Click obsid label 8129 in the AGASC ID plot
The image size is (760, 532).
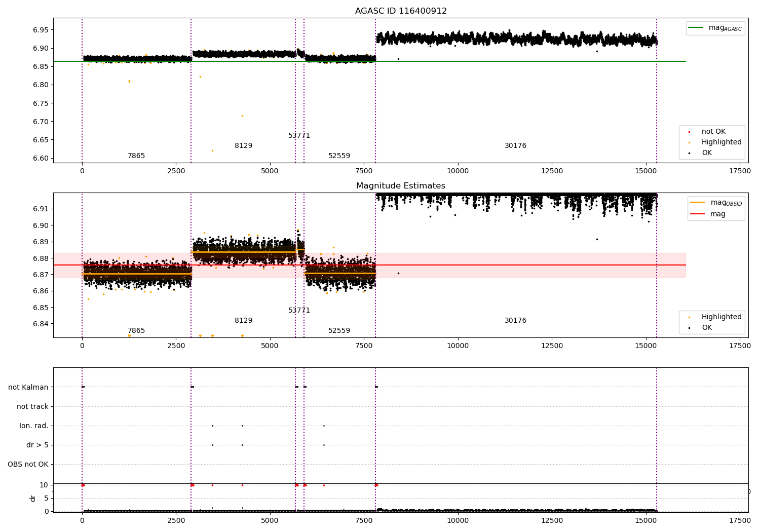[244, 146]
